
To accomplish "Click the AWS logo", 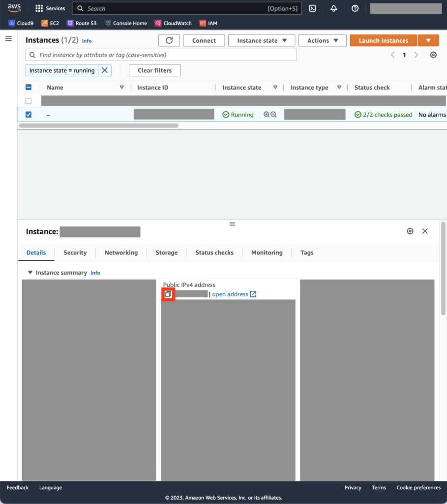I will point(14,8).
